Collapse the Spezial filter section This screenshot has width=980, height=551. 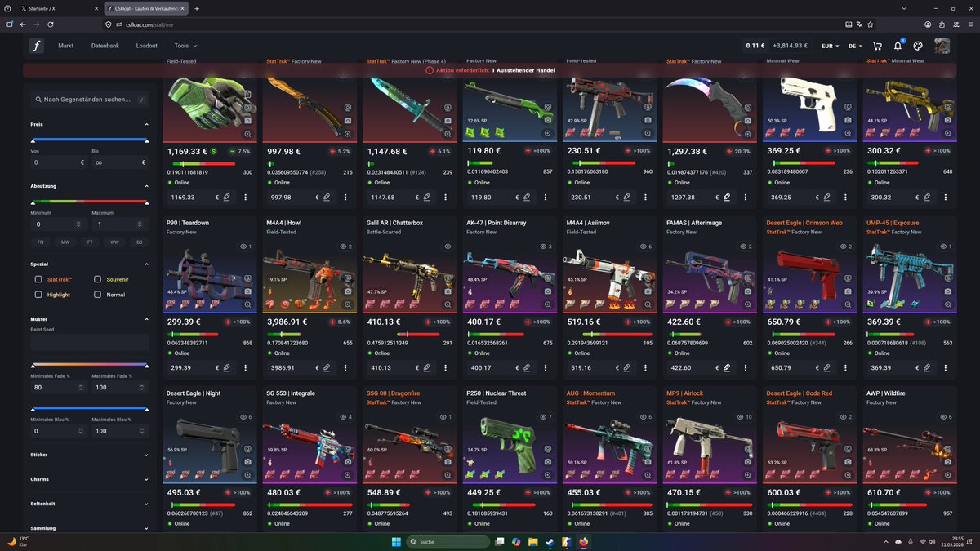pos(146,264)
